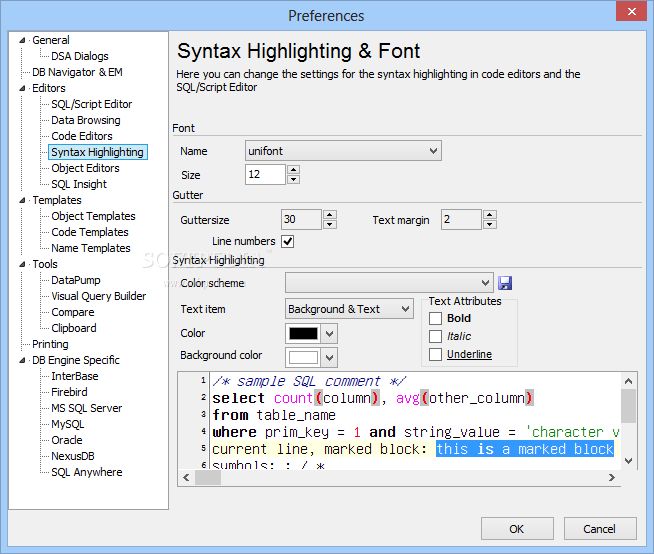Viewport: 654px width, 554px height.
Task: Open the font Name dropdown
Action: (x=343, y=151)
